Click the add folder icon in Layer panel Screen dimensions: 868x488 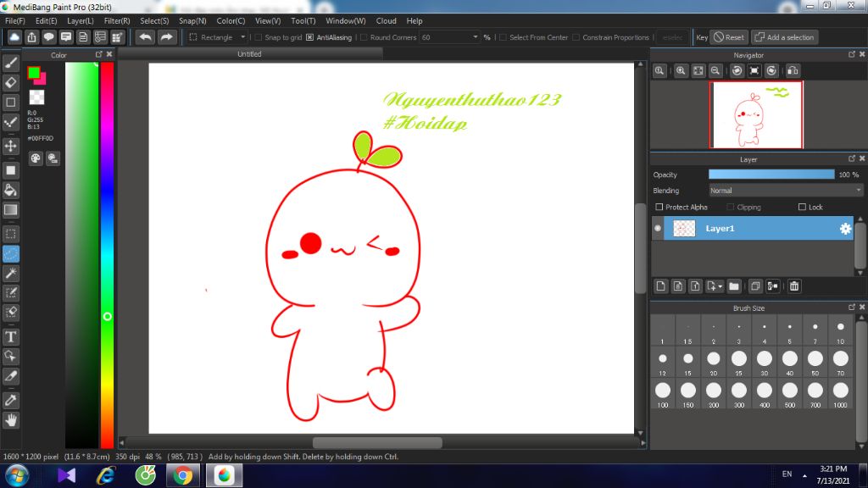734,286
